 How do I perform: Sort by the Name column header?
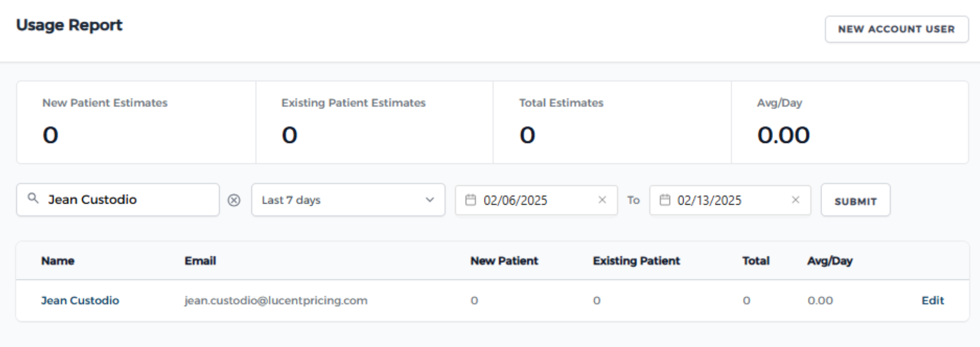coord(58,261)
